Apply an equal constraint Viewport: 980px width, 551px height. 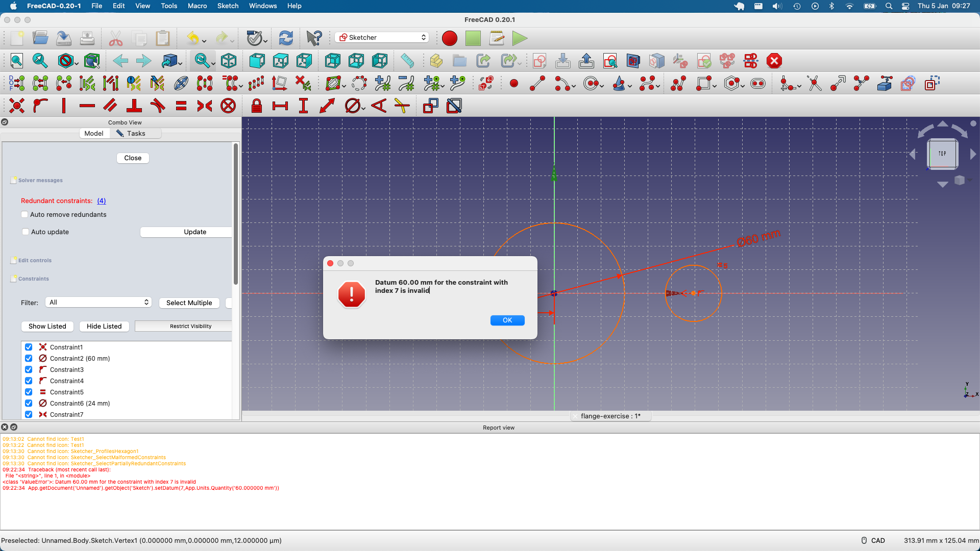pyautogui.click(x=180, y=106)
